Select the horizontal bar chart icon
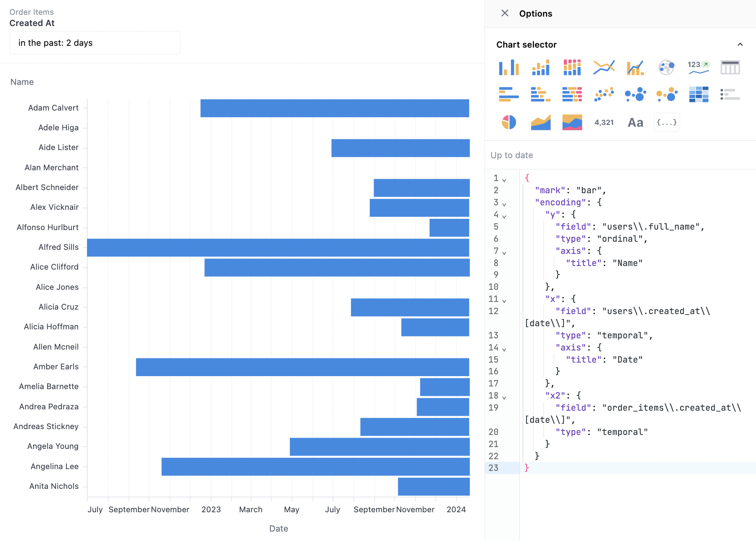This screenshot has width=756, height=541. click(509, 95)
